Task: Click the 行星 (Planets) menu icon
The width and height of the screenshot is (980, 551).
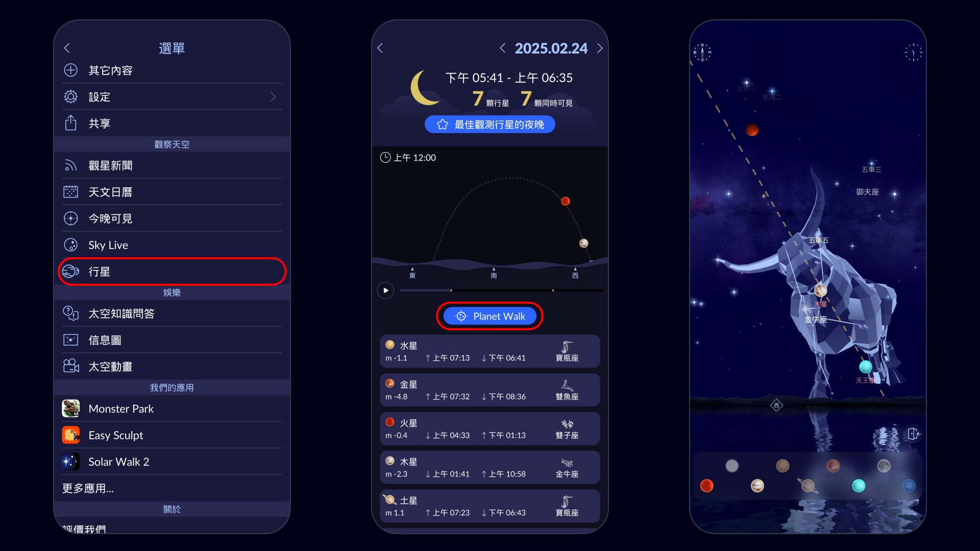Action: click(72, 272)
